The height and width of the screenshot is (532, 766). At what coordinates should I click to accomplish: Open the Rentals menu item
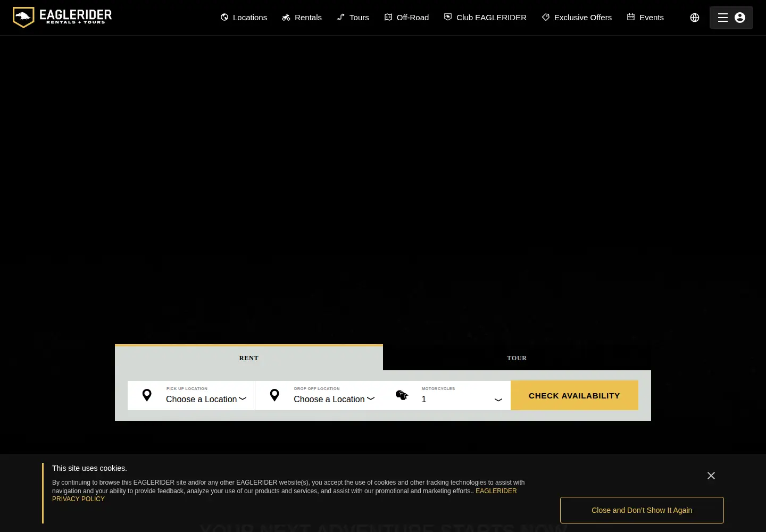(302, 18)
